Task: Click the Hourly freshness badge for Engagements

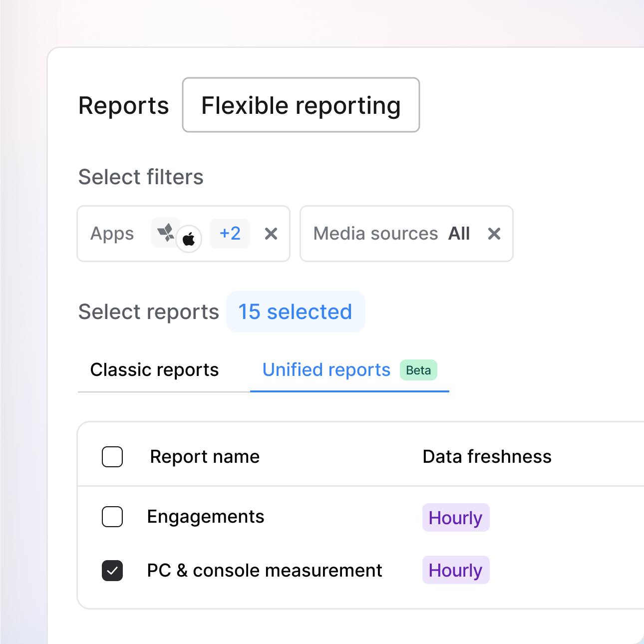Action: click(x=455, y=518)
